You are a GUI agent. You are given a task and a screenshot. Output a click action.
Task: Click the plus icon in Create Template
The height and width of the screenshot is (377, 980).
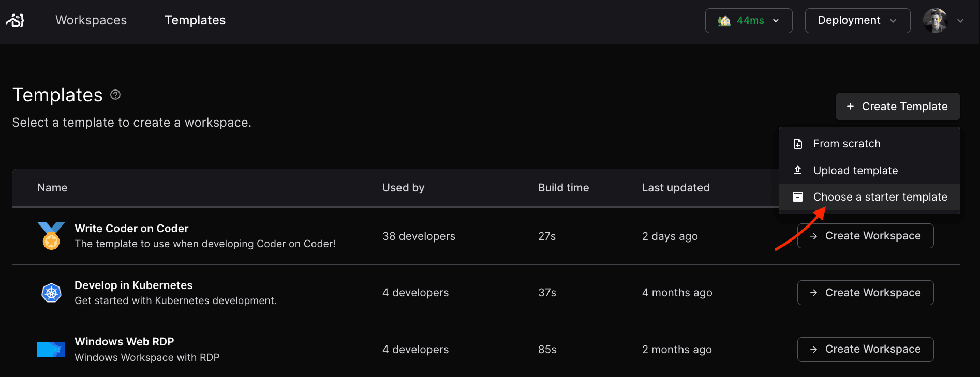850,107
